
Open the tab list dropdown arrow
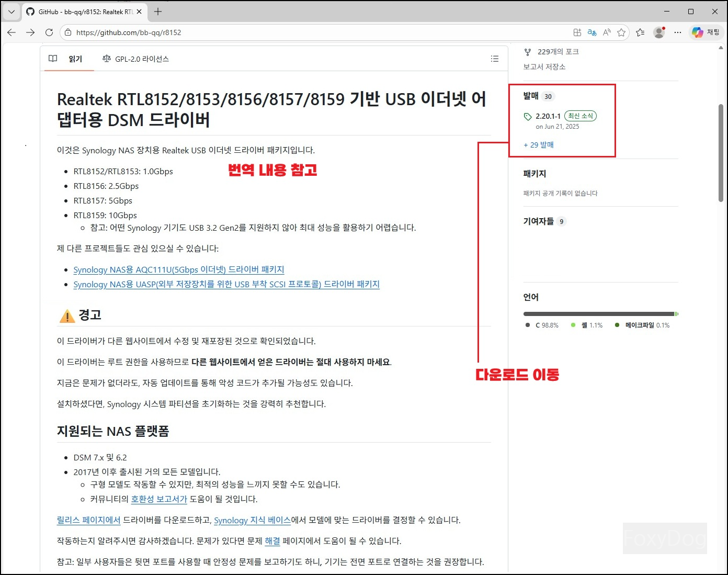(11, 12)
